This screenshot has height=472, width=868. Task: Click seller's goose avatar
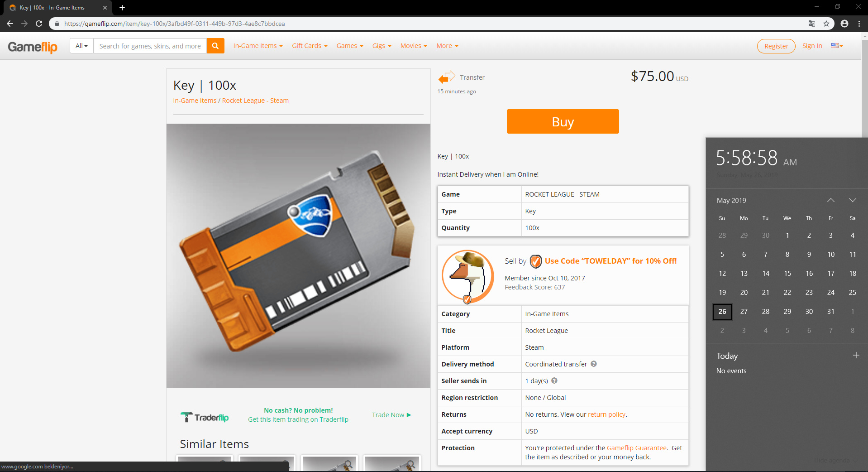(468, 276)
